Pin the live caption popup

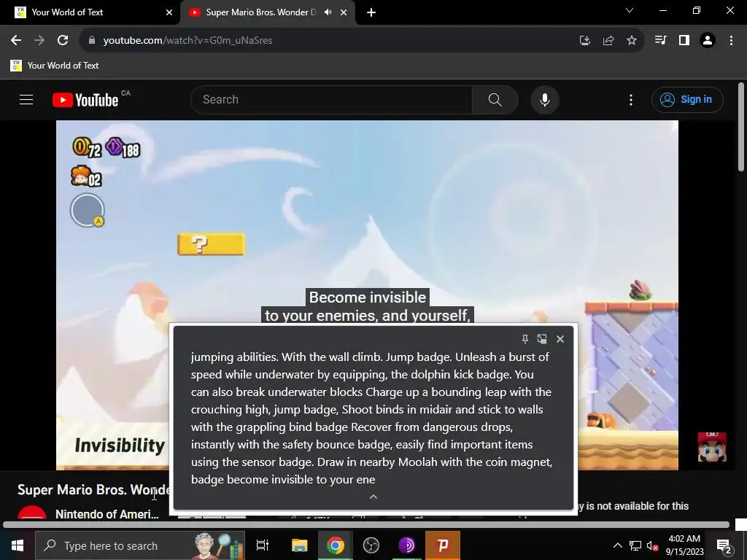tap(525, 339)
